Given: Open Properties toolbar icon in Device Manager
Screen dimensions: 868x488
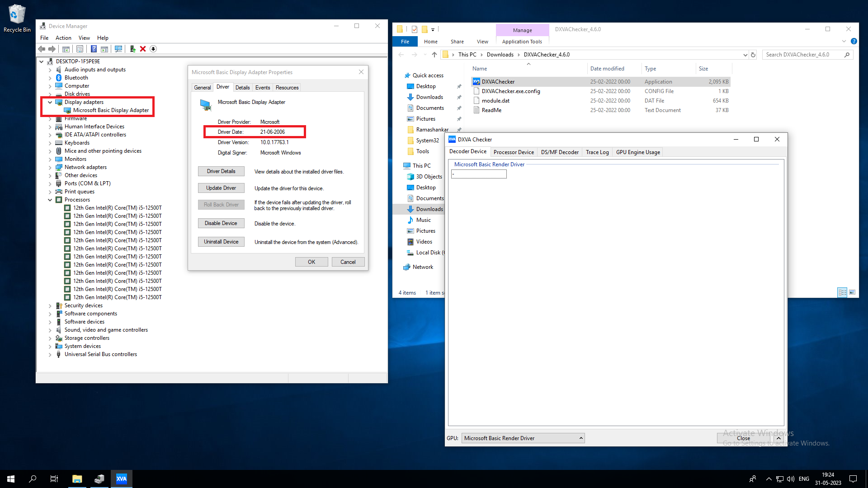Looking at the screenshot, I should (x=80, y=49).
